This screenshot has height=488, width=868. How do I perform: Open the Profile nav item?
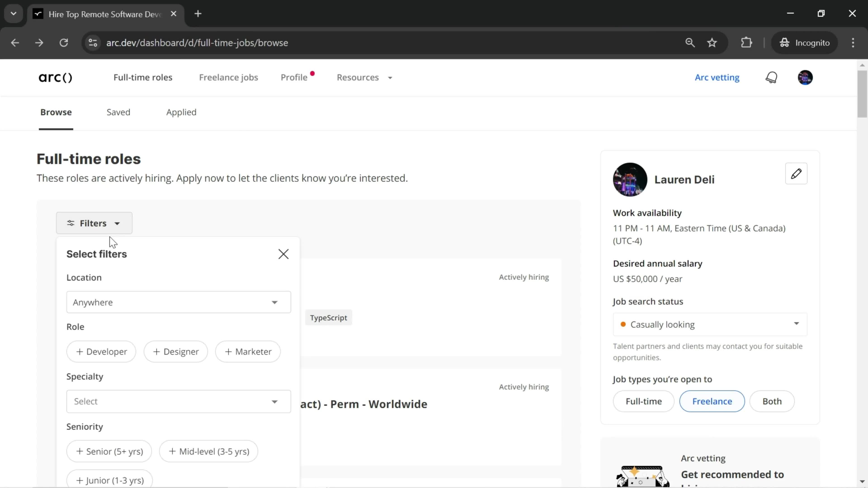point(294,77)
